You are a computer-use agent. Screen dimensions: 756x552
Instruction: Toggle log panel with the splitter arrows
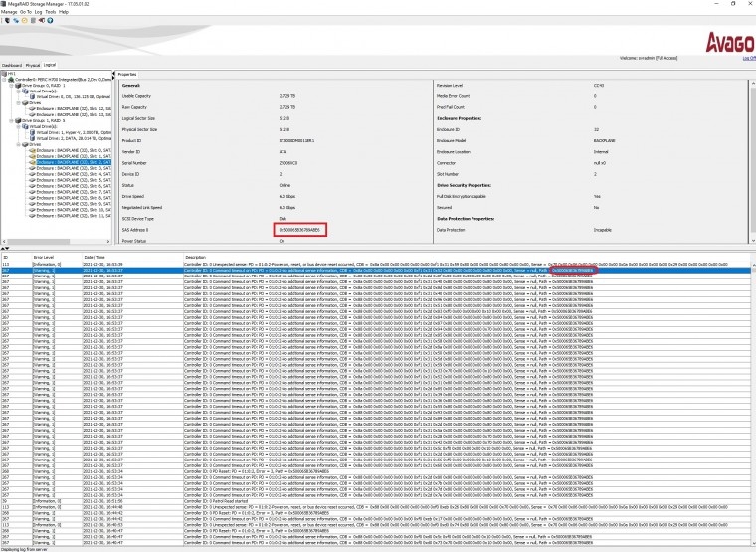pyautogui.click(x=4, y=248)
